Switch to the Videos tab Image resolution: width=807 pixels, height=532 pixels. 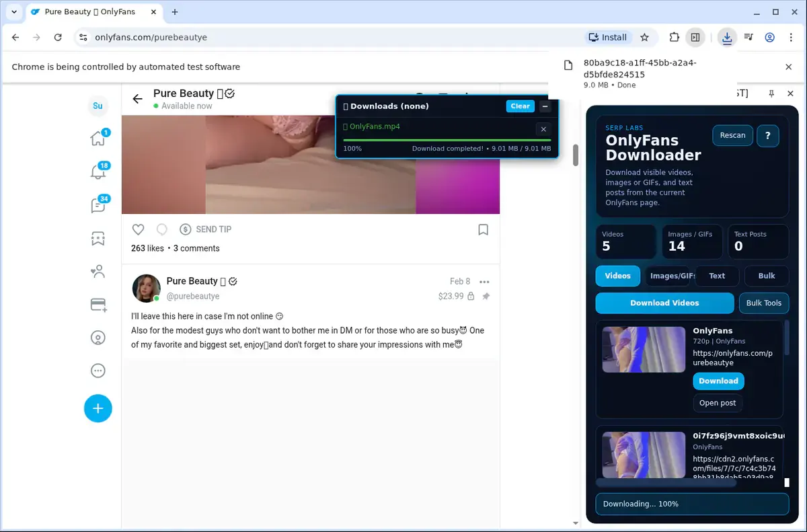[x=617, y=276]
